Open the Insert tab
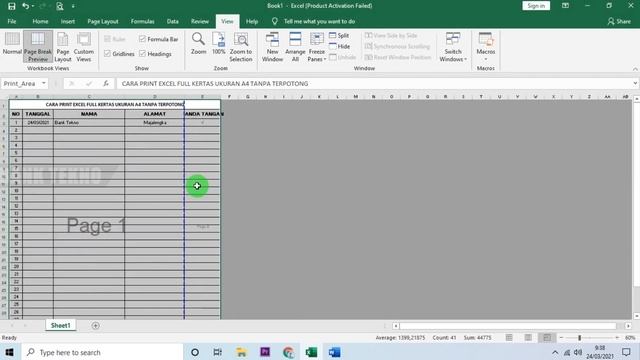Image resolution: width=640 pixels, height=360 pixels. [x=68, y=21]
